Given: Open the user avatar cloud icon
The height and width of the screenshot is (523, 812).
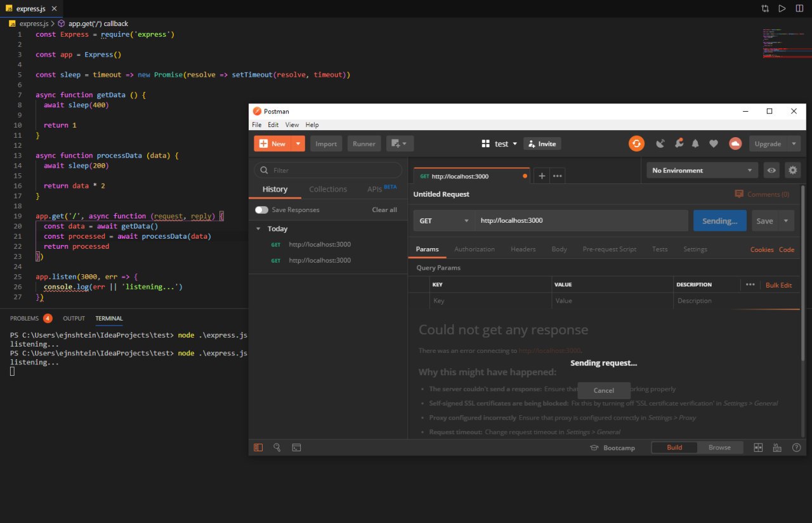Looking at the screenshot, I should (x=735, y=143).
